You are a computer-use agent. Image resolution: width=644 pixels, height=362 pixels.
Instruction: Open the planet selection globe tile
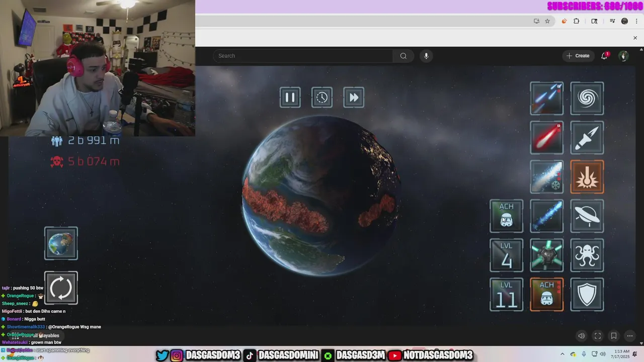point(61,243)
